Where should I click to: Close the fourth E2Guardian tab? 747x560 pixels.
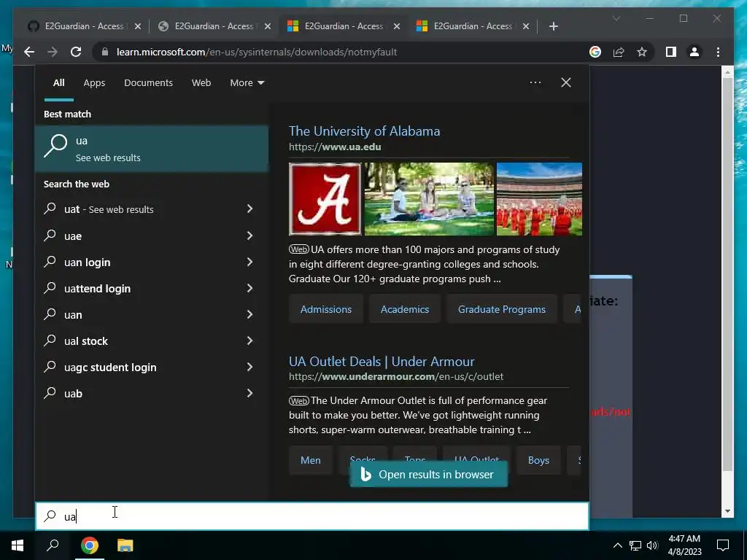pos(526,26)
